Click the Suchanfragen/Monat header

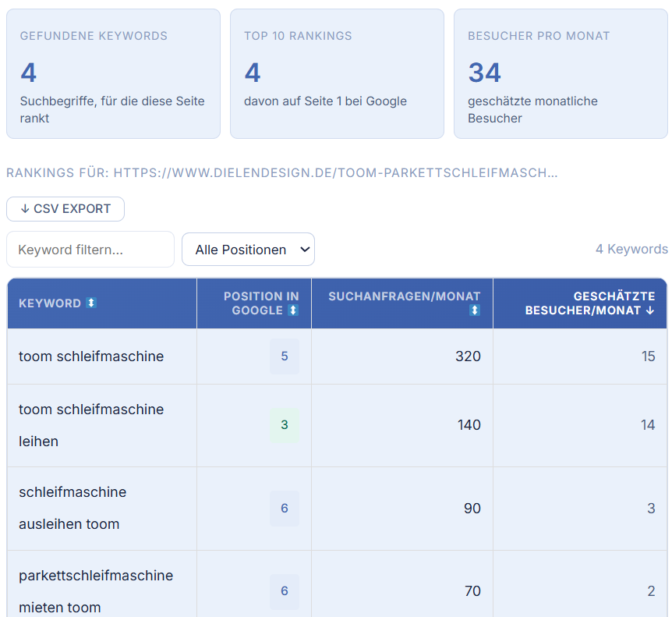tap(402, 303)
